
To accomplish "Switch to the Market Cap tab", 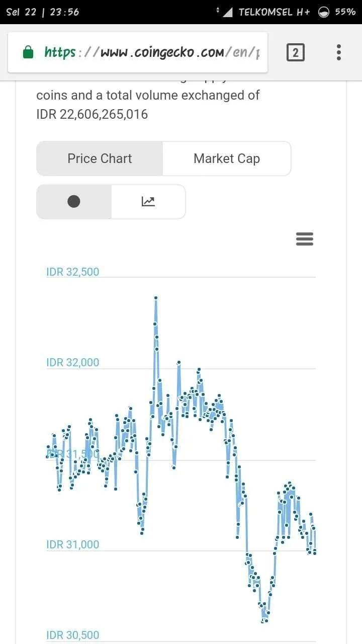I will (x=227, y=158).
